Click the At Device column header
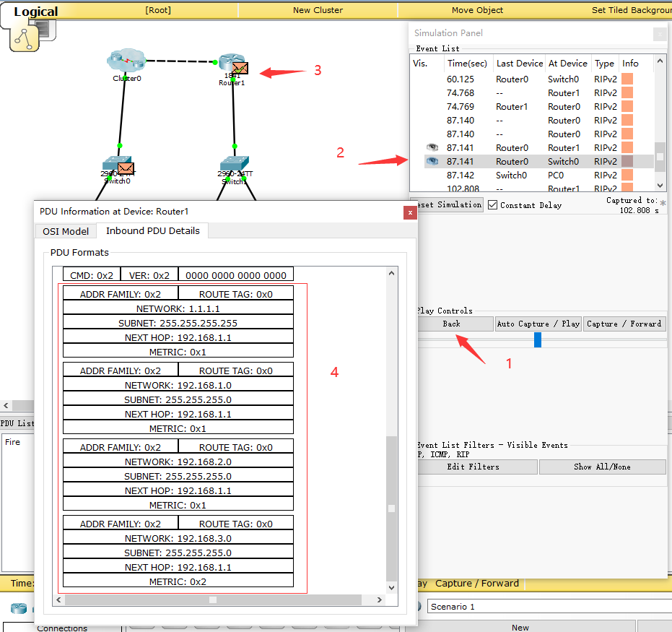 point(568,64)
